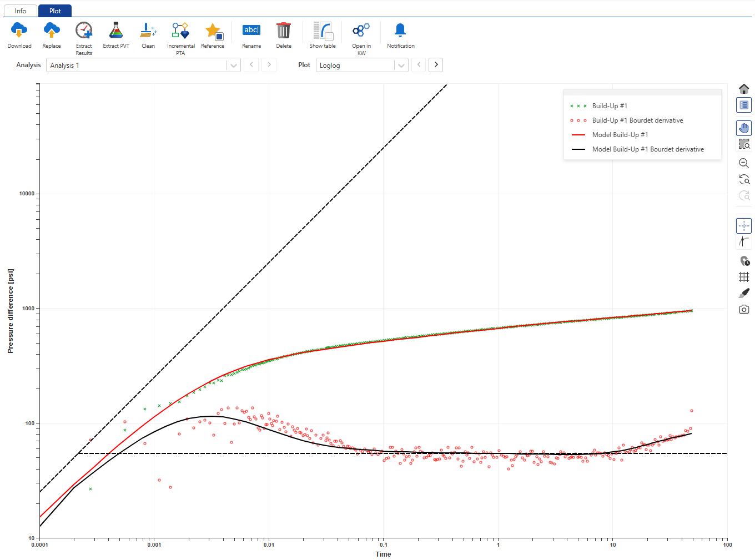
Task: Click the Extract PVT flask icon
Action: tap(116, 31)
